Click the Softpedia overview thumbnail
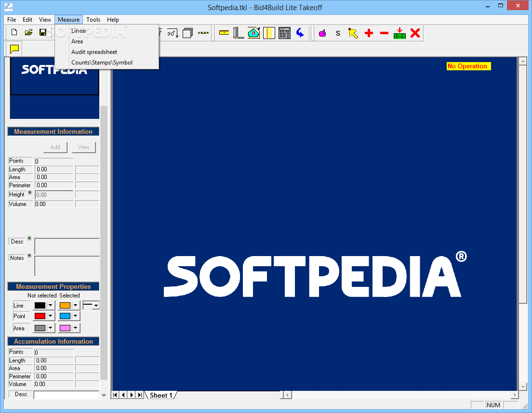This screenshot has width=532, height=413. [x=54, y=88]
